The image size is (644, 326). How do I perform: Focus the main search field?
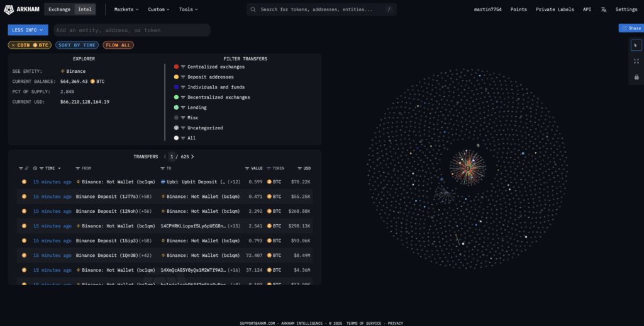(321, 9)
